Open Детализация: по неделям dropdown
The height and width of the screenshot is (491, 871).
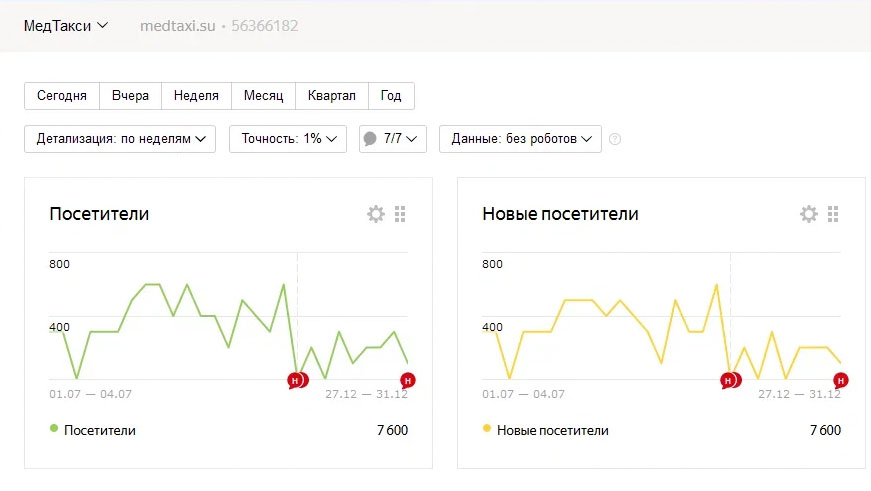pos(120,139)
